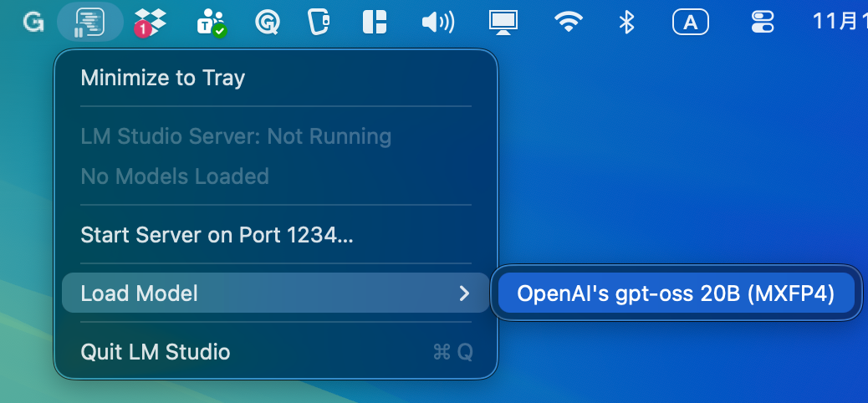Click the No Models Loaded status

pyautogui.click(x=175, y=176)
